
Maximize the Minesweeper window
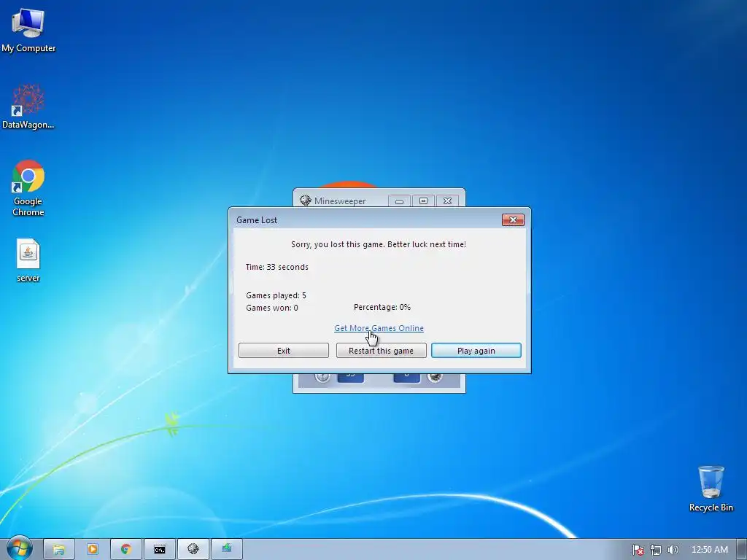coord(423,201)
